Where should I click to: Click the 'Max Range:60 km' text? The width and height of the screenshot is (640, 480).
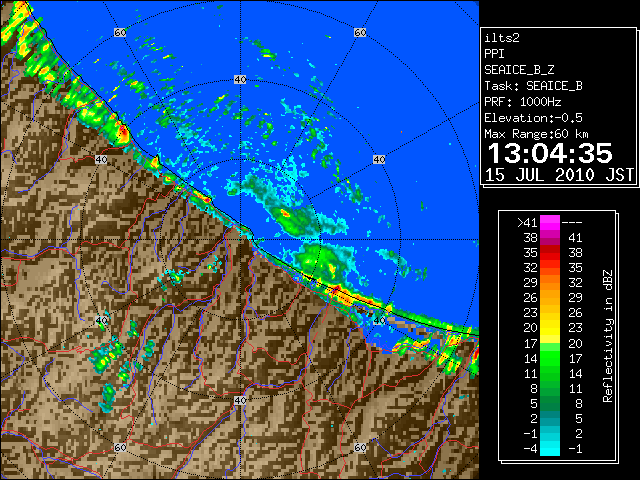coord(536,134)
